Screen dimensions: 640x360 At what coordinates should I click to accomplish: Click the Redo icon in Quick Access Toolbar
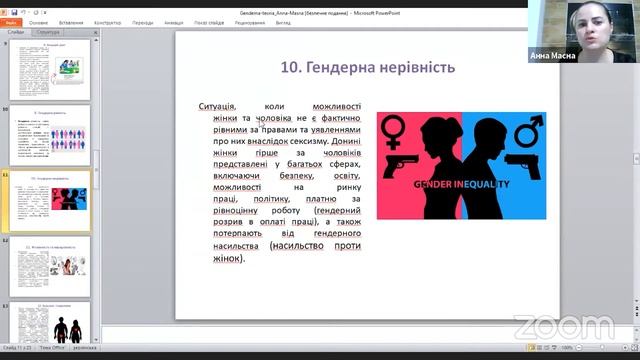coord(36,13)
